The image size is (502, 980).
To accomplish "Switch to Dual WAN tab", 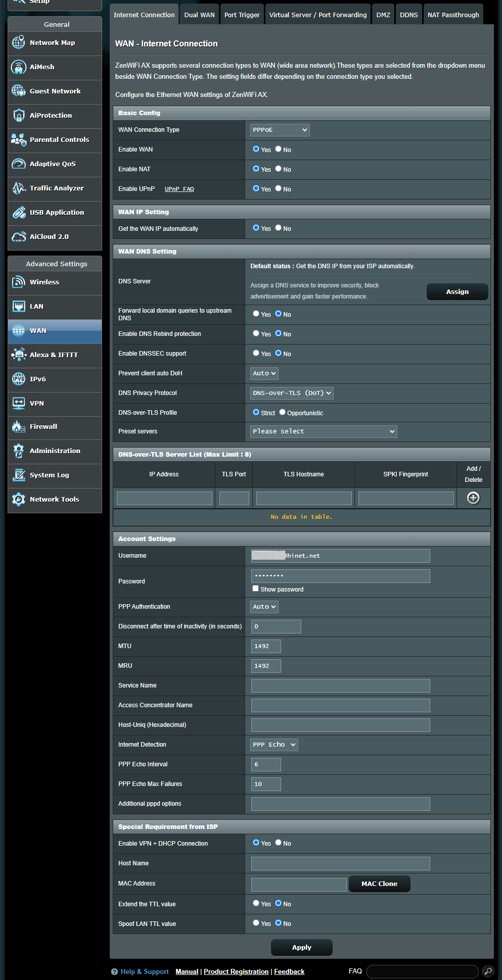I will [x=199, y=15].
